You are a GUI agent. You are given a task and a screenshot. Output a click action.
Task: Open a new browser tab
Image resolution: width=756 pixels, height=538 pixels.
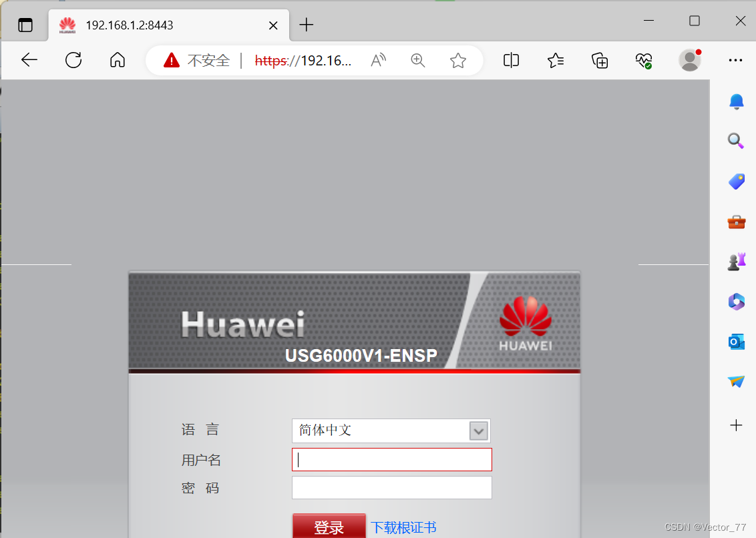pos(306,25)
